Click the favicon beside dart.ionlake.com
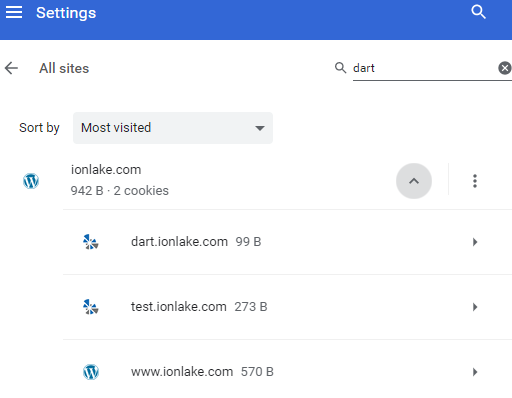The width and height of the screenshot is (512, 398). [x=91, y=242]
